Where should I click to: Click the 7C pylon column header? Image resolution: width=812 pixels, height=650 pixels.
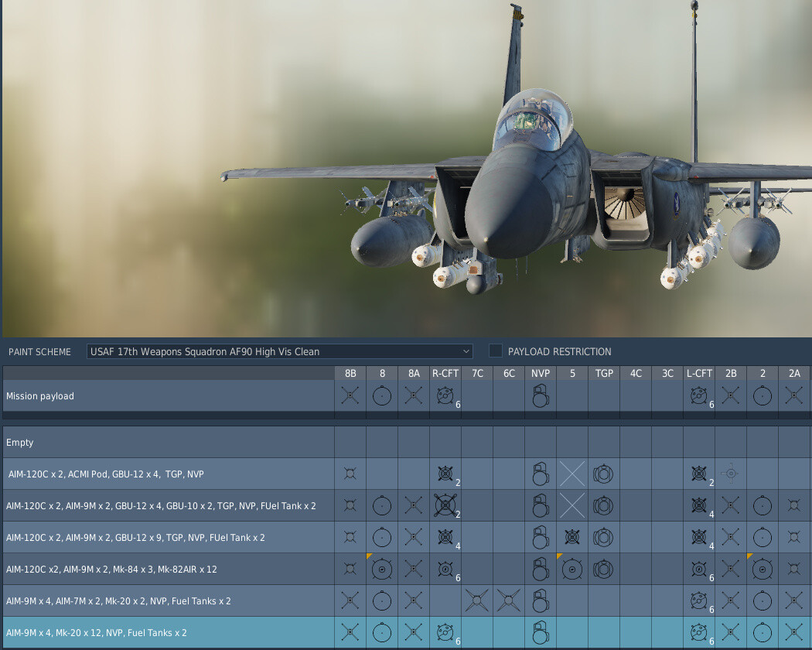click(x=477, y=373)
